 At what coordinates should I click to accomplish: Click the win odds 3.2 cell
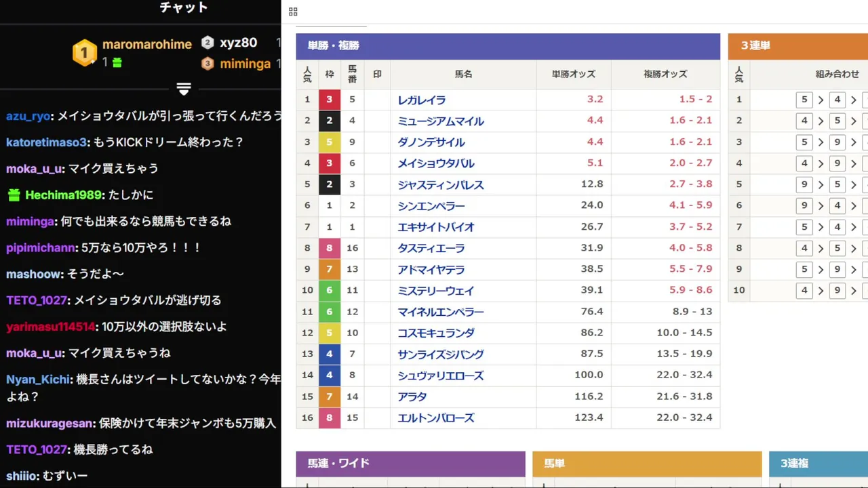573,100
